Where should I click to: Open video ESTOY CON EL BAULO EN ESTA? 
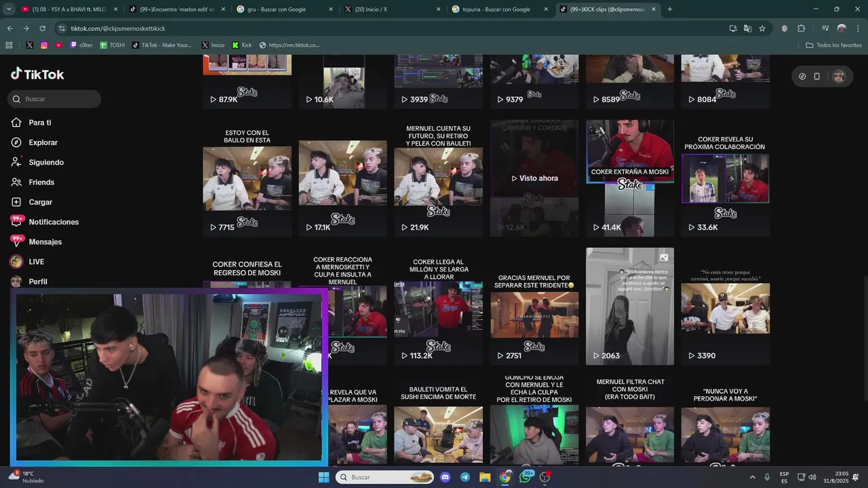tap(247, 178)
